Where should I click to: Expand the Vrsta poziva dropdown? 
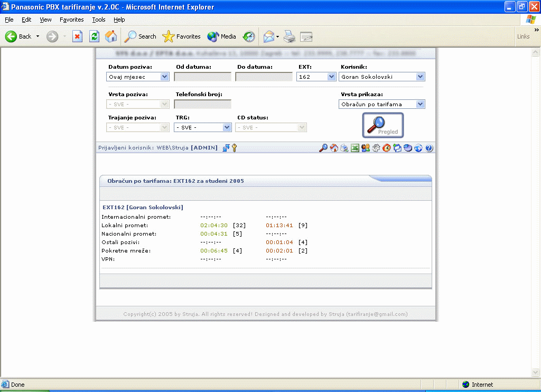click(165, 104)
